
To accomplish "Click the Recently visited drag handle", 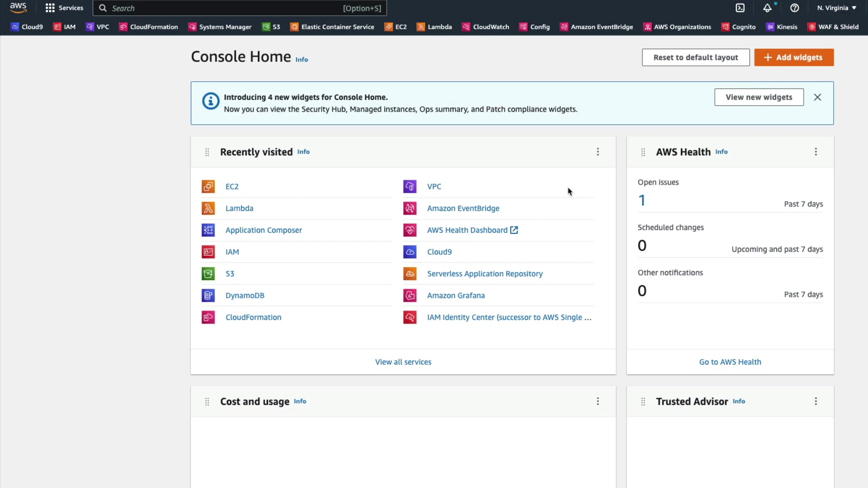I will tap(207, 152).
